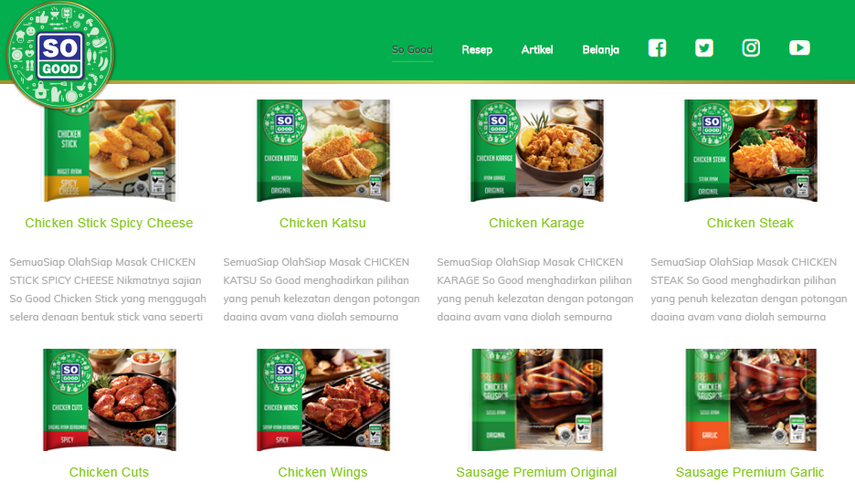
Task: Click the So Good round logo
Action: [x=60, y=55]
